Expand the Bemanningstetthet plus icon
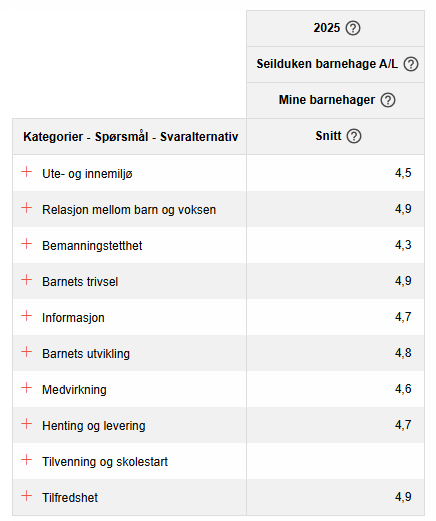Screen dimensions: 436x521 26,244
